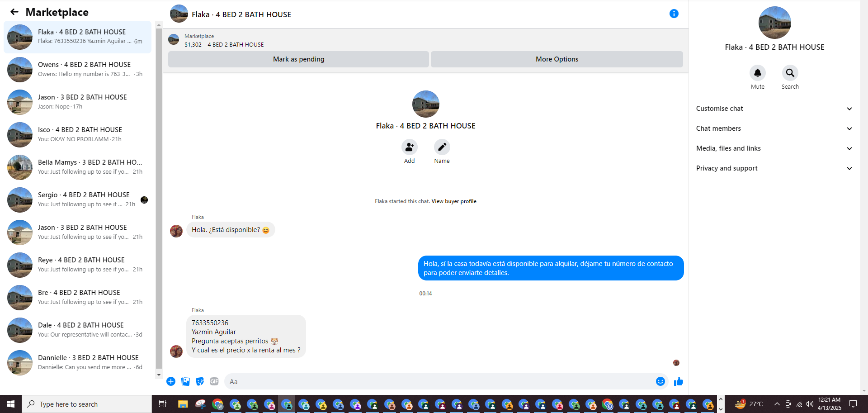Open the Dannielle conversation
868x413 pixels.
pyautogui.click(x=78, y=363)
